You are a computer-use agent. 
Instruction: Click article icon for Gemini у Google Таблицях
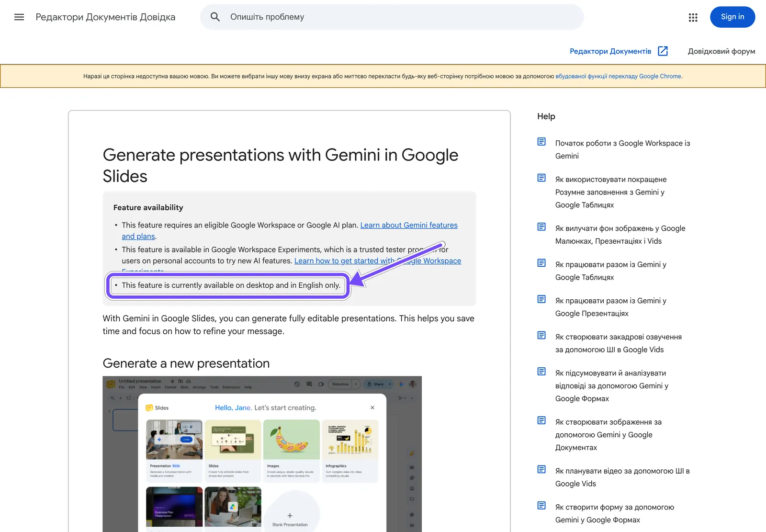(541, 263)
